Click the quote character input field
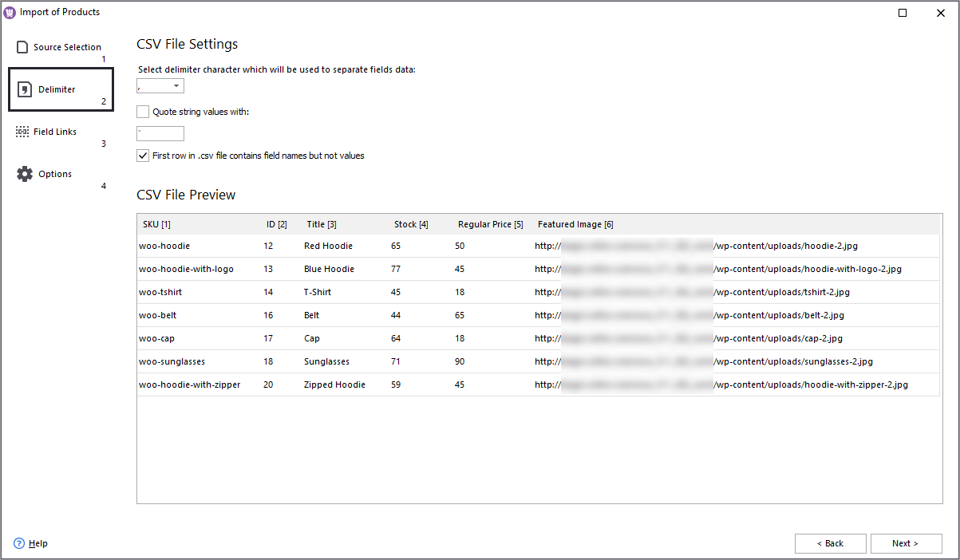Screen dimensions: 960x560 [160, 133]
